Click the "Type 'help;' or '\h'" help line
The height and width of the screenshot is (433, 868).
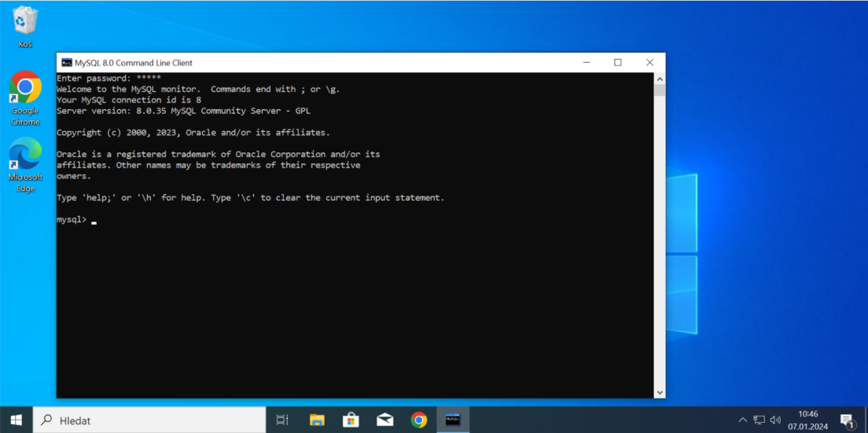point(250,197)
